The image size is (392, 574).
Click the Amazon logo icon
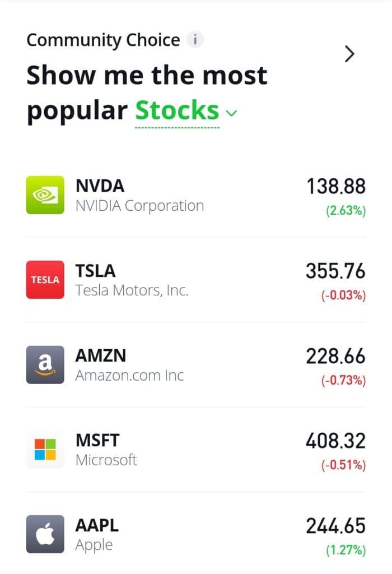click(44, 364)
